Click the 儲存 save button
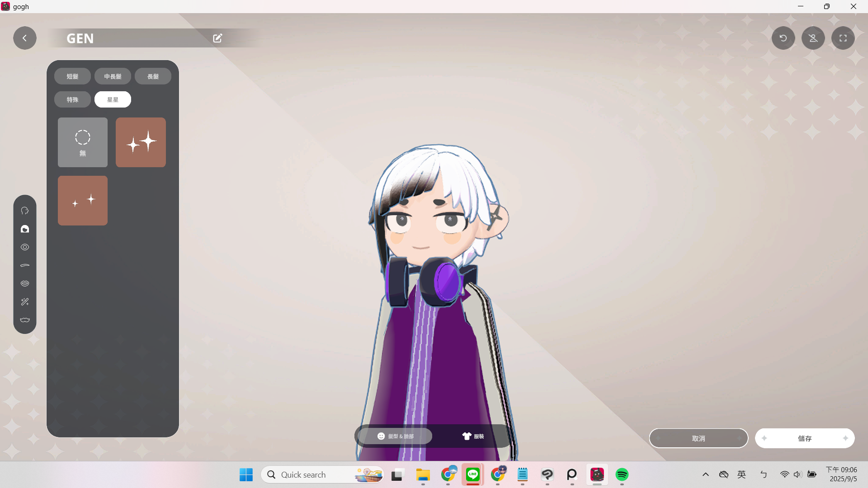The width and height of the screenshot is (868, 488). click(804, 438)
